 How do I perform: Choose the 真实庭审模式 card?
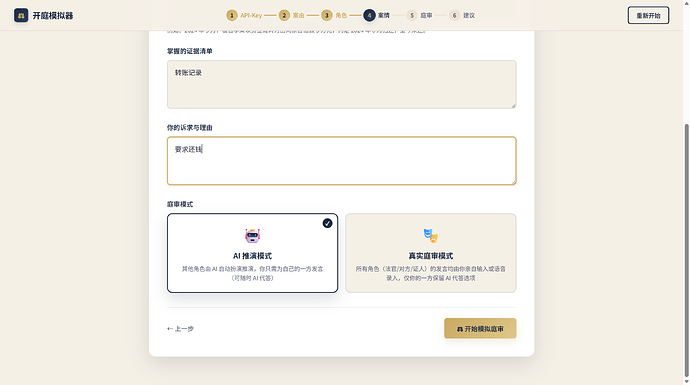[x=431, y=253]
